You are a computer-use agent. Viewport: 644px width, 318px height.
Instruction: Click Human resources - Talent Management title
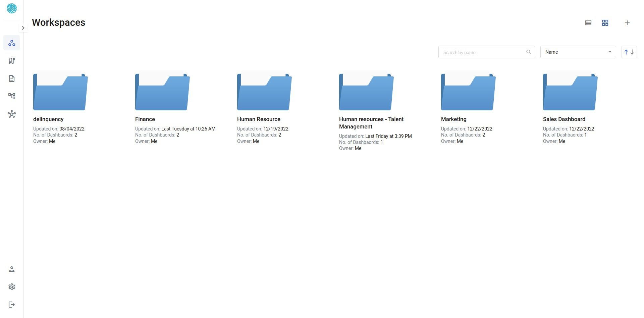371,123
